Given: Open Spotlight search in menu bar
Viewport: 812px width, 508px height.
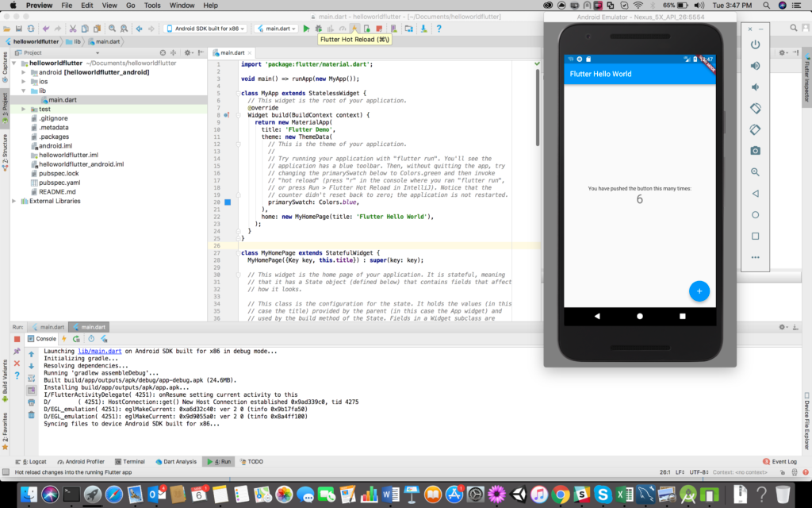Looking at the screenshot, I should pos(766,6).
